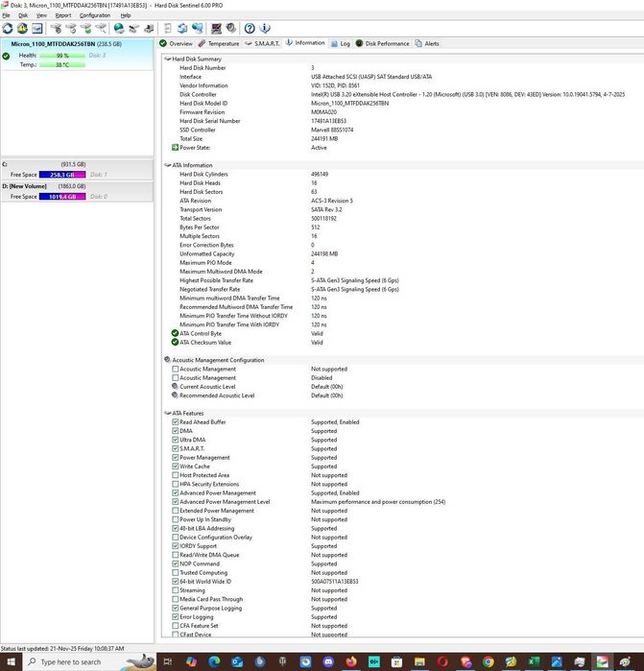644x671 pixels.
Task: Open Firefox from the taskbar
Action: pos(351,662)
